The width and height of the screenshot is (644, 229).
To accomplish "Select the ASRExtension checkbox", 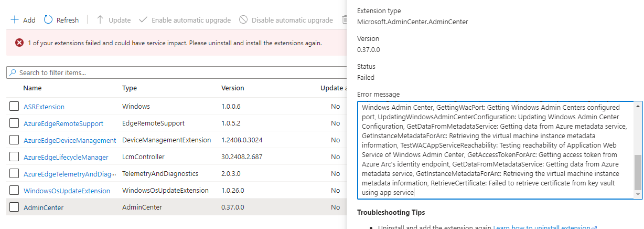I will [x=15, y=107].
